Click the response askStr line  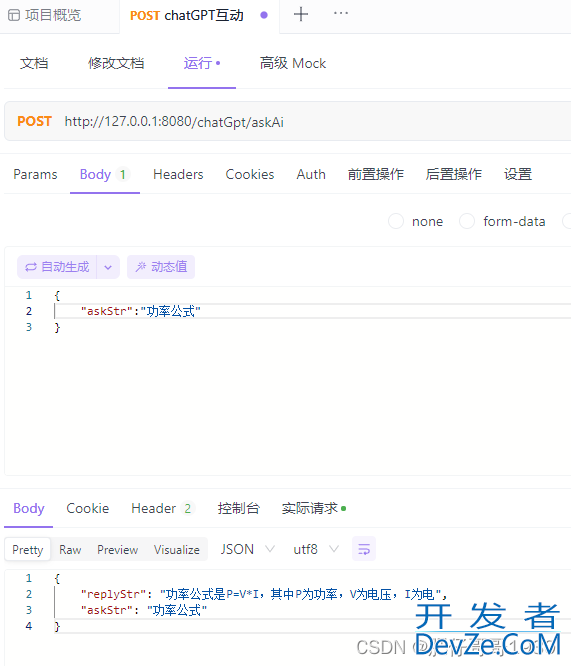tap(144, 610)
